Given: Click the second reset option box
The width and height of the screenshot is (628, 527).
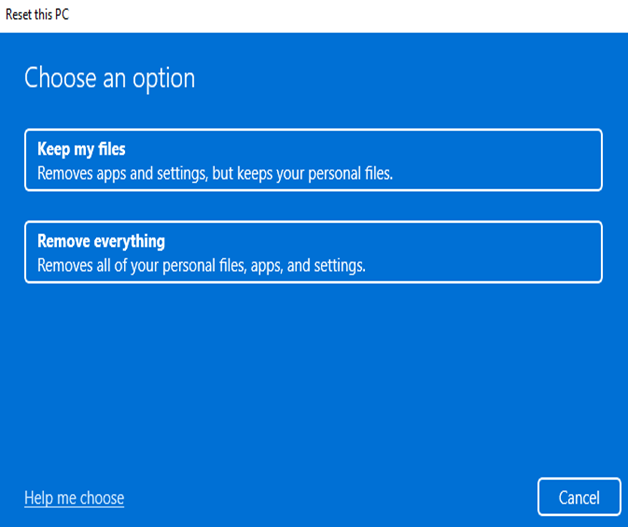Looking at the screenshot, I should point(313,252).
